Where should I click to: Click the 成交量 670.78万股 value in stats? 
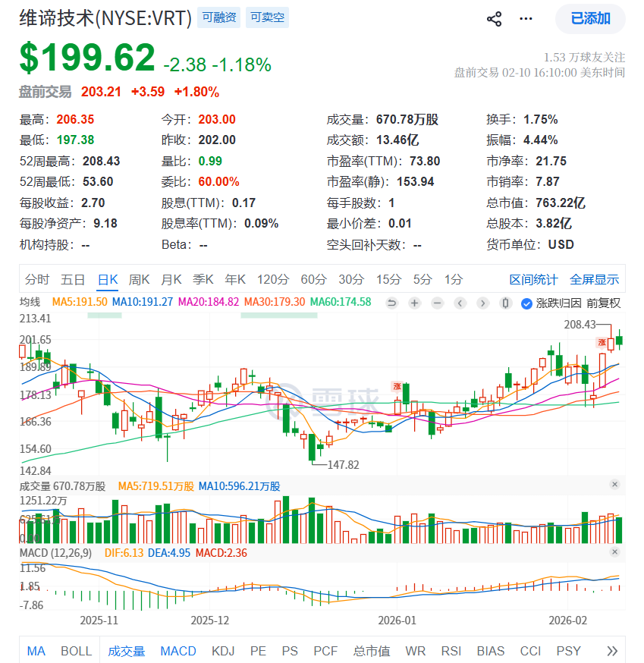click(407, 120)
